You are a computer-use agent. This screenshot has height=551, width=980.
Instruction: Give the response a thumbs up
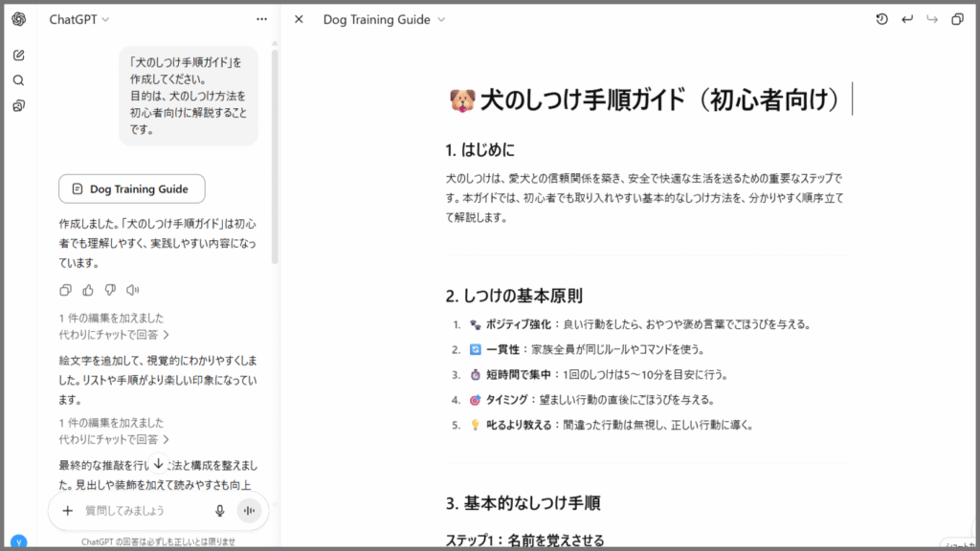coord(88,290)
